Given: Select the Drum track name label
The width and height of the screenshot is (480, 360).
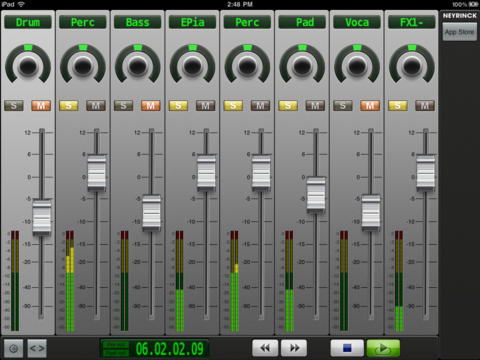Looking at the screenshot, I should [x=28, y=22].
